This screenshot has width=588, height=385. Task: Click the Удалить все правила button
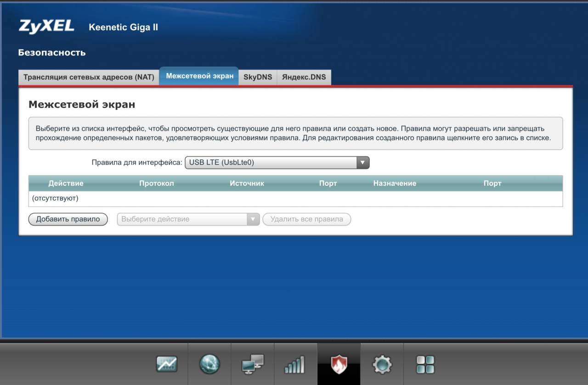[307, 219]
